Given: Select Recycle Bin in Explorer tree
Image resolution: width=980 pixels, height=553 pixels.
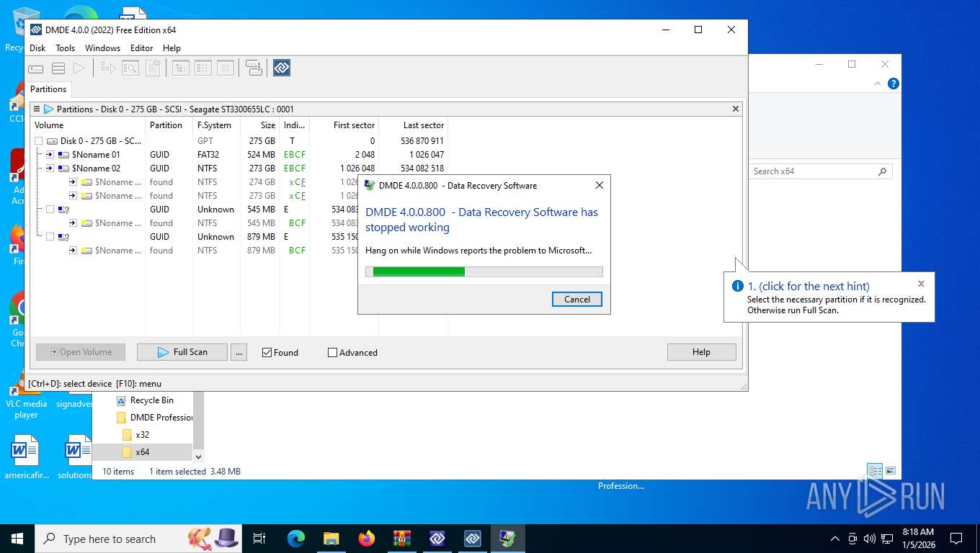Looking at the screenshot, I should pyautogui.click(x=144, y=400).
